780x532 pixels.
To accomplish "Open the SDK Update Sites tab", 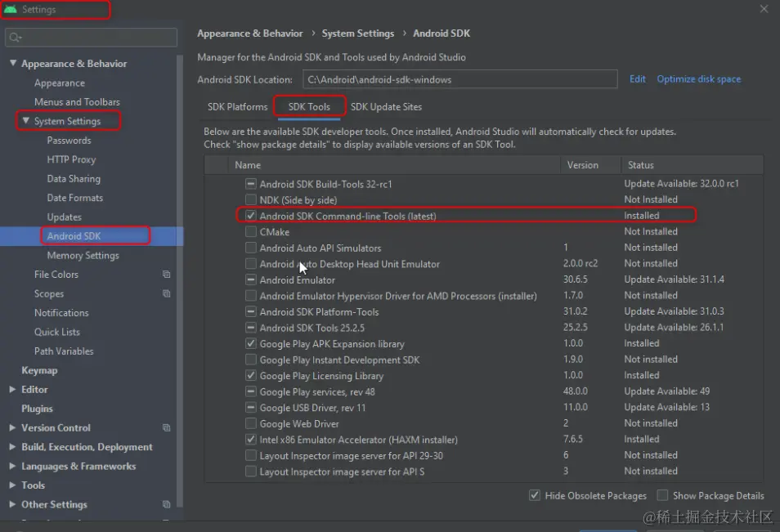I will 386,107.
